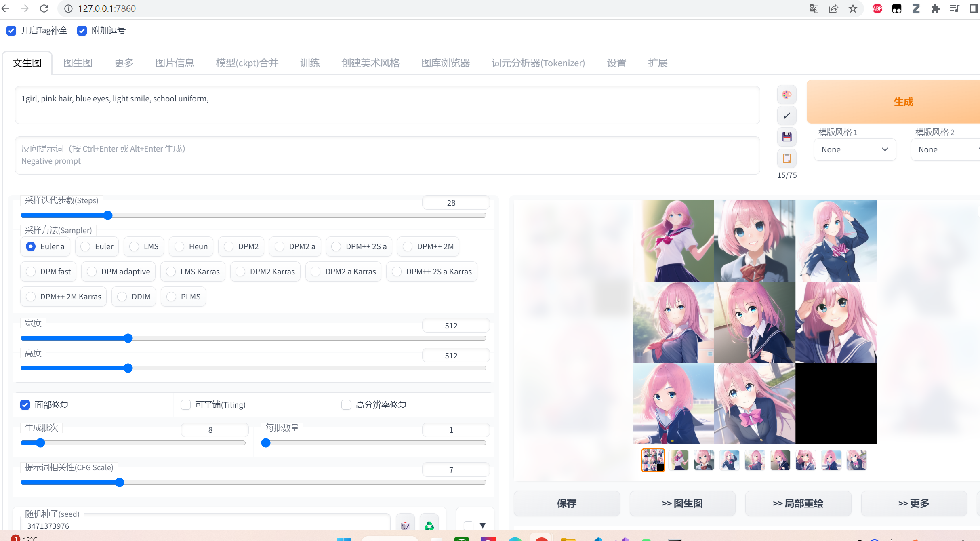This screenshot has height=541, width=980.
Task: Click the clipboard apply-style icon
Action: (x=787, y=158)
